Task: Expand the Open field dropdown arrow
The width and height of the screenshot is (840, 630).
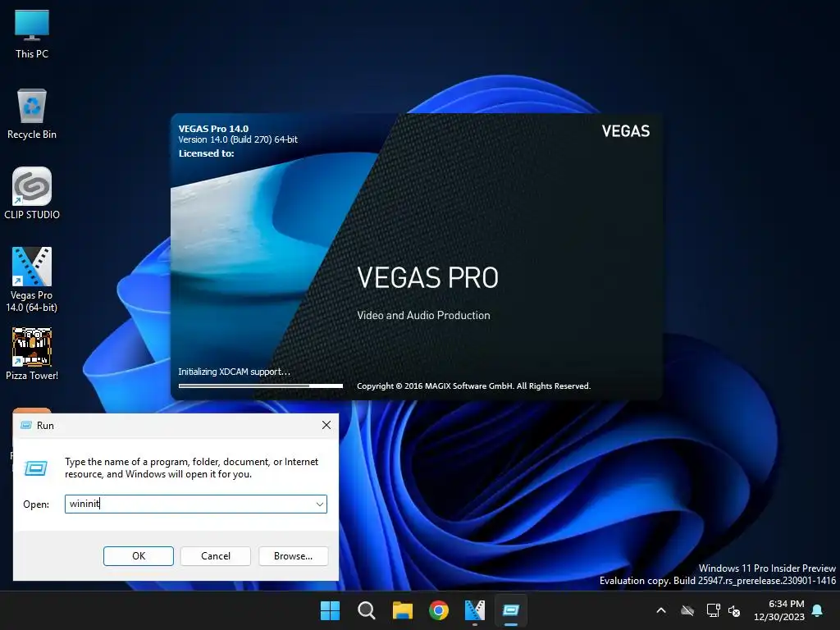Action: 320,504
